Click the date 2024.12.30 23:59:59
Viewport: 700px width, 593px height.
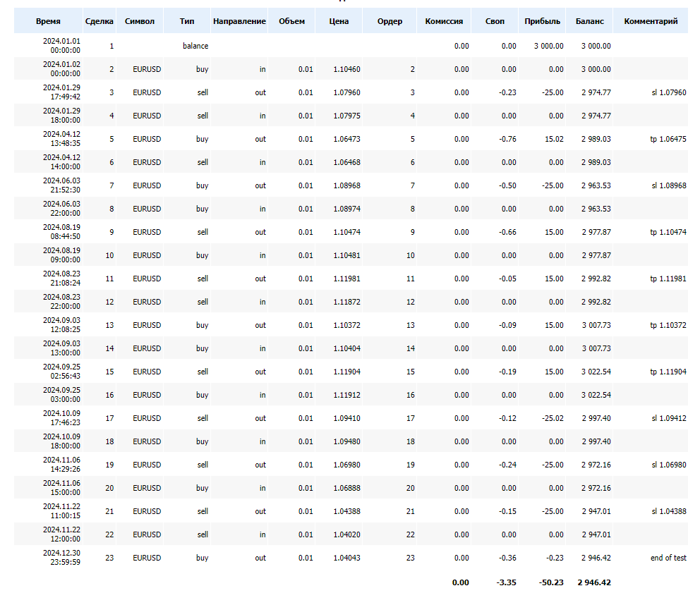(61, 558)
